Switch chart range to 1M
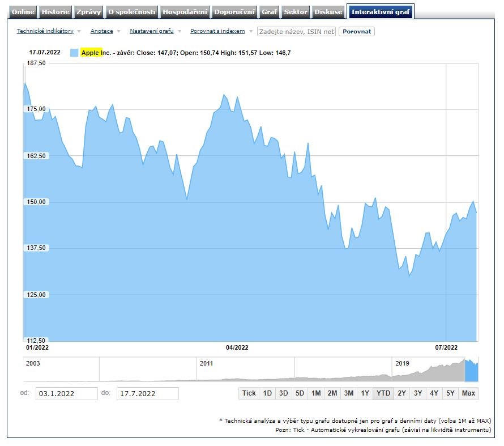The height and width of the screenshot is (446, 504). 316,393
